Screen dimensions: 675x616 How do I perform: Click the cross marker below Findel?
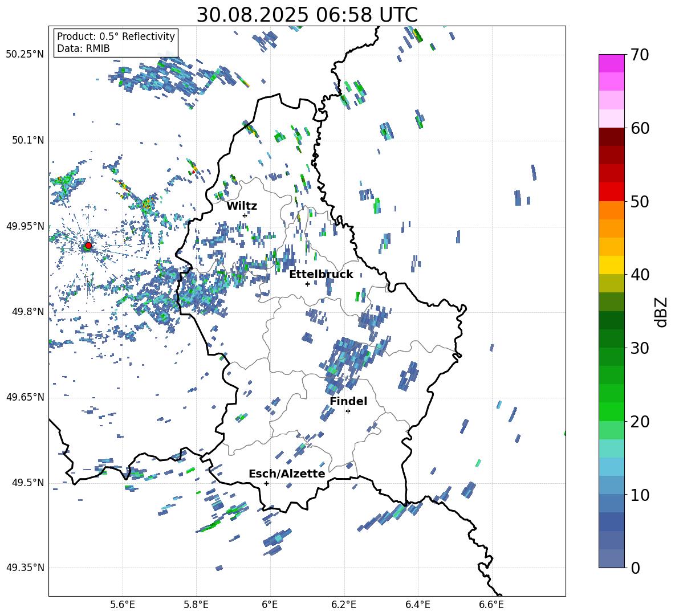348,411
